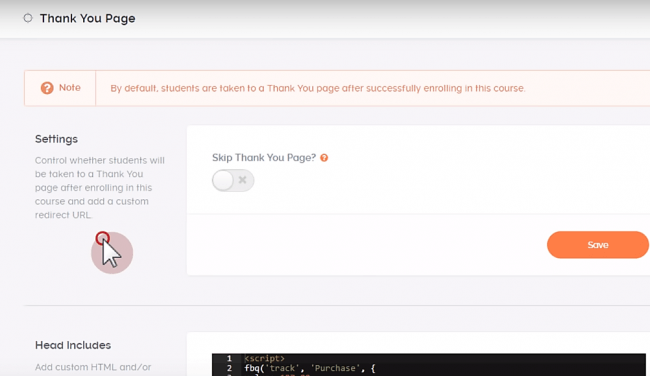Click the Settings section heading
Viewport: 650px width, 376px height.
click(x=56, y=139)
